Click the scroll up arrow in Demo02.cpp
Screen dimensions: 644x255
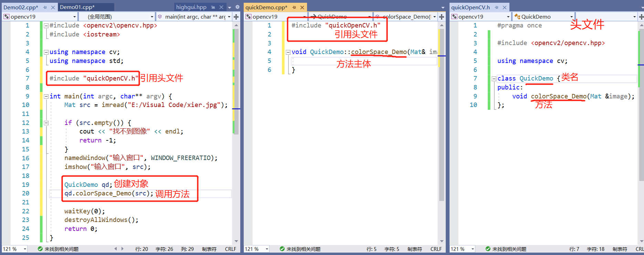click(x=236, y=25)
